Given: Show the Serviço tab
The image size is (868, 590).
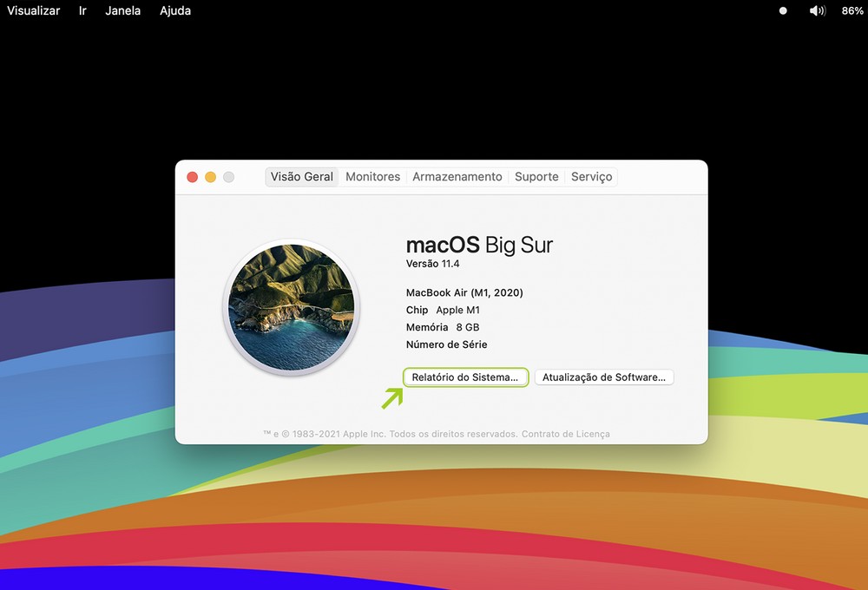Looking at the screenshot, I should click(x=592, y=177).
